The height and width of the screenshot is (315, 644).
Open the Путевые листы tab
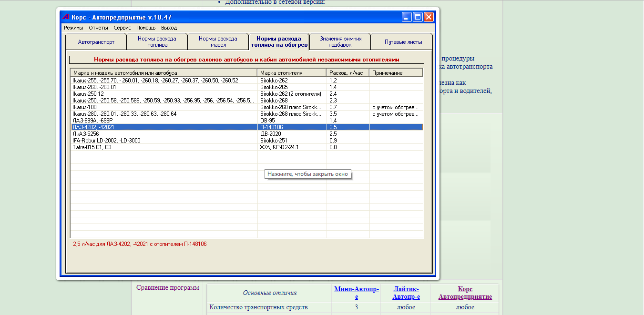[403, 42]
